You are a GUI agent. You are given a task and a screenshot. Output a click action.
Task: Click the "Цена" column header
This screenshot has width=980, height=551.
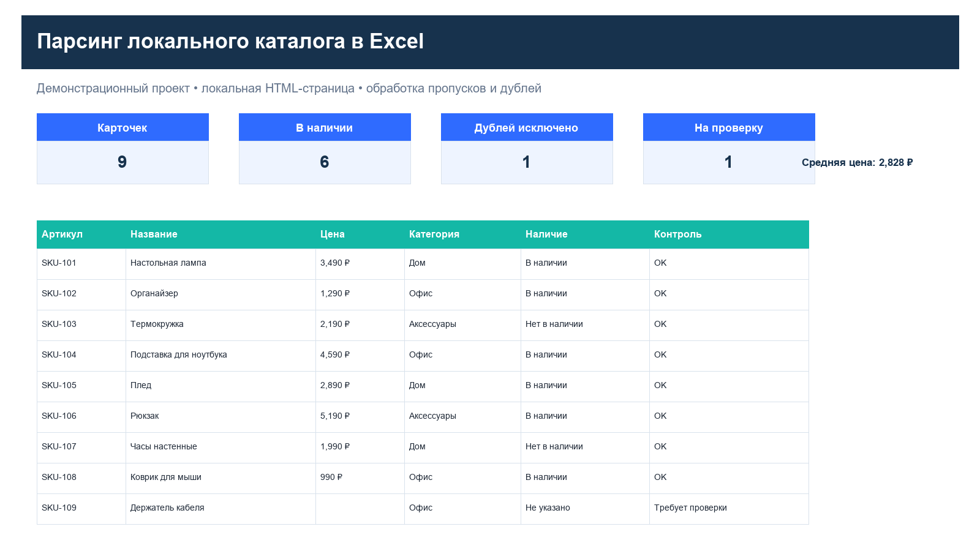[360, 234]
